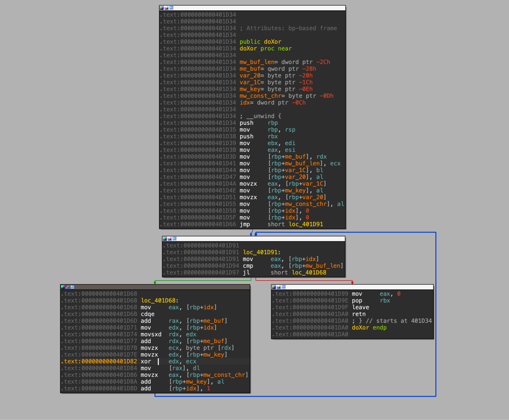Screen dimensions: 509x420
Task: Click highlighted 'xor edx, ecx' instruction
Action: (x=169, y=361)
